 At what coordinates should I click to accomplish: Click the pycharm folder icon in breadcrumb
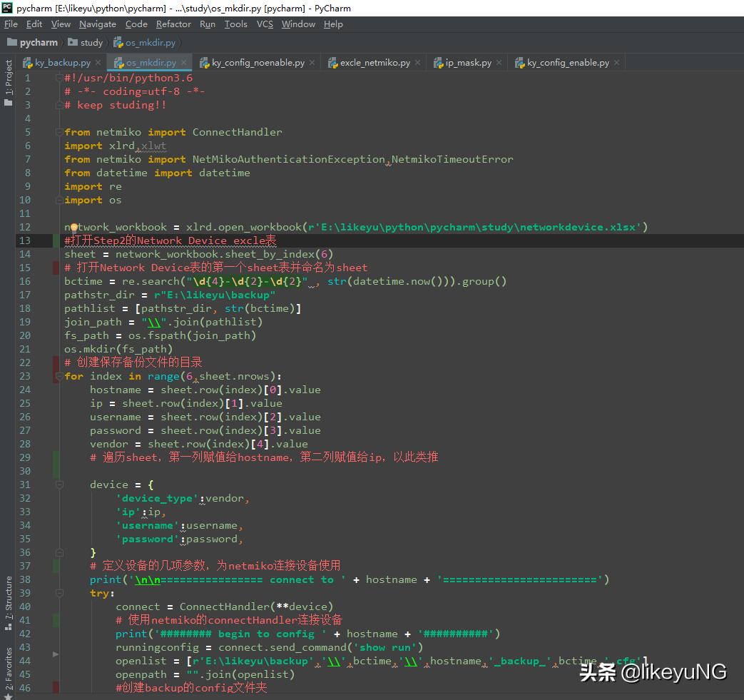(x=12, y=42)
